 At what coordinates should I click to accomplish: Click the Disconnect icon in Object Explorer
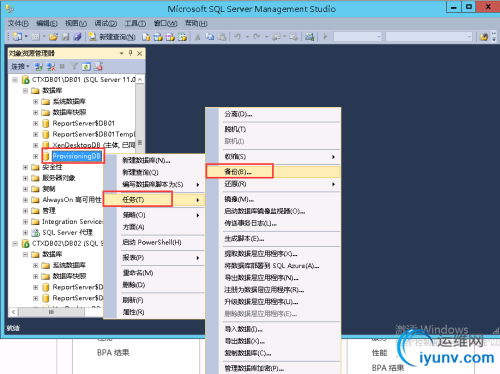click(51, 67)
